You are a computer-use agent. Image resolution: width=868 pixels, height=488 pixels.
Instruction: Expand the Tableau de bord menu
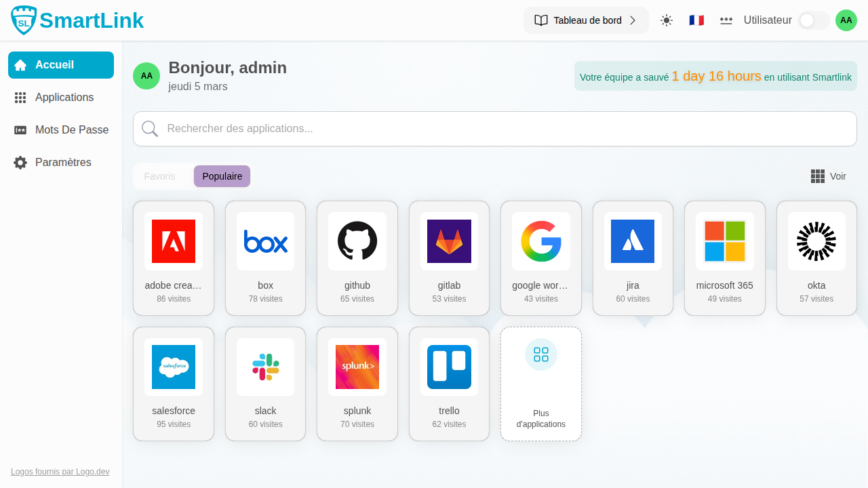pos(586,20)
